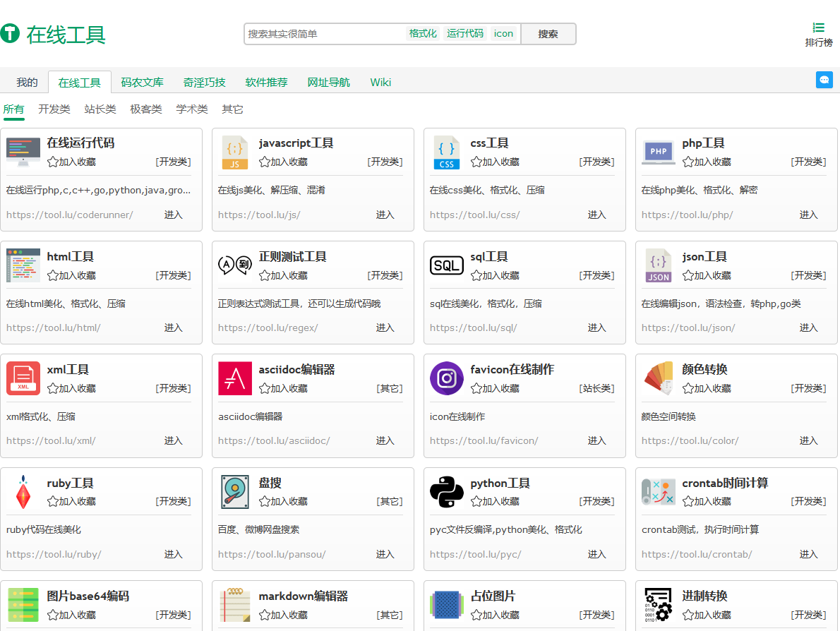840x631 pixels.
Task: Toggle 加入收藏 for css工具
Action: pyautogui.click(x=495, y=162)
